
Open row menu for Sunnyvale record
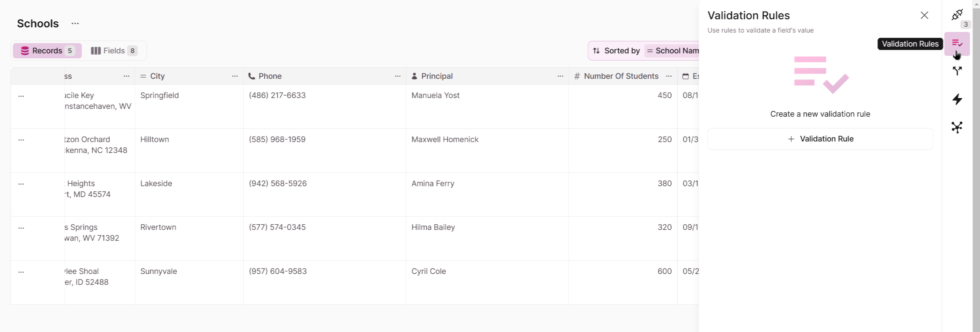coord(21,272)
